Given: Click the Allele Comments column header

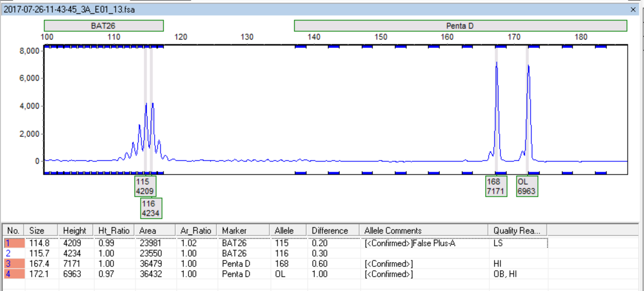Looking at the screenshot, I should [424, 230].
